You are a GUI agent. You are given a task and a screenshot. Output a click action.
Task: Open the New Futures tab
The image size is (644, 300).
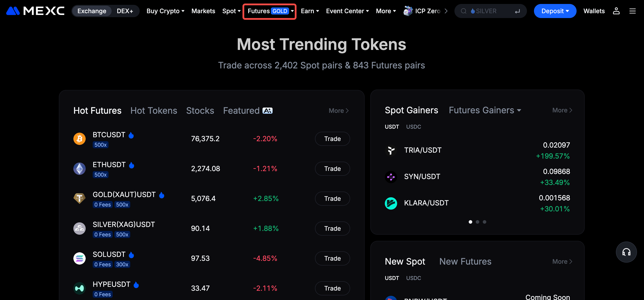pos(465,262)
